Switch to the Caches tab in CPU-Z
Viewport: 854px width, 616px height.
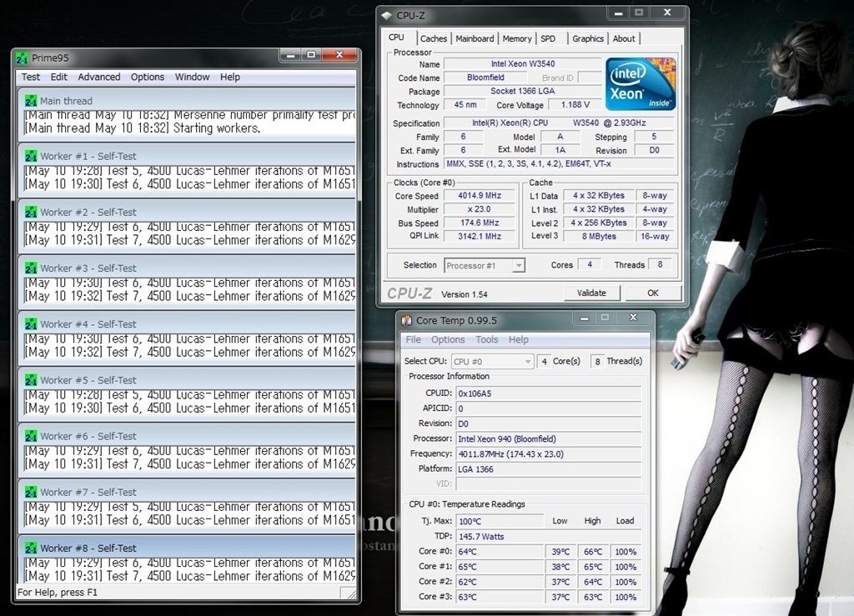click(x=434, y=38)
